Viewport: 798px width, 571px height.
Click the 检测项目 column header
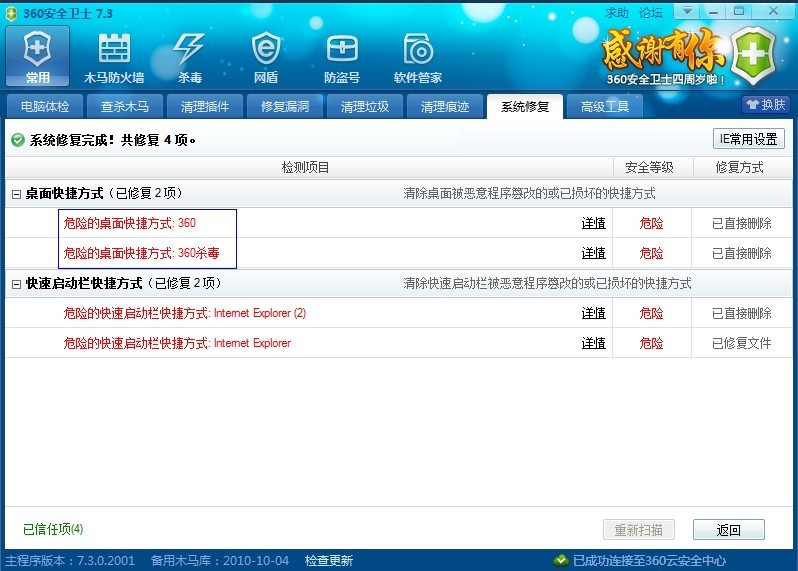305,167
